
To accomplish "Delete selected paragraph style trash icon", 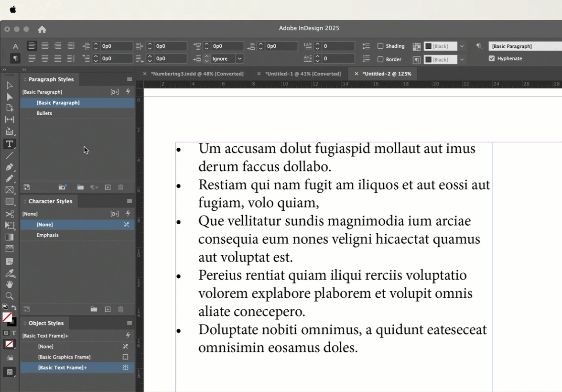I will click(121, 187).
